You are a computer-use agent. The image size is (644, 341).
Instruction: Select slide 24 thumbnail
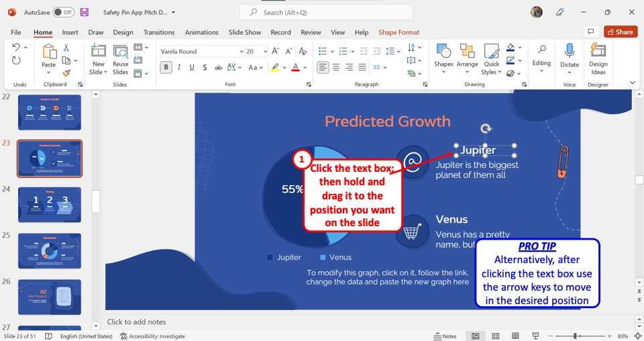pos(50,205)
